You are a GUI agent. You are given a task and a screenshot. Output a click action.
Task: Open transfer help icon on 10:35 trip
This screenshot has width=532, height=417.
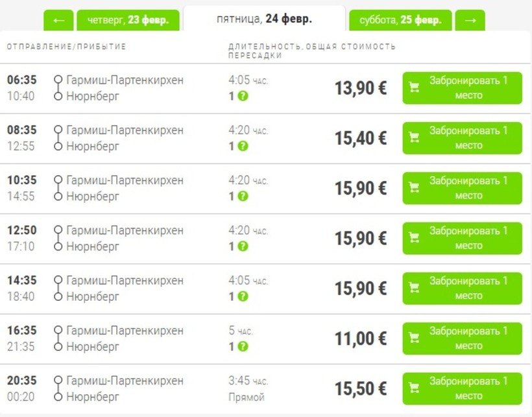[243, 196]
